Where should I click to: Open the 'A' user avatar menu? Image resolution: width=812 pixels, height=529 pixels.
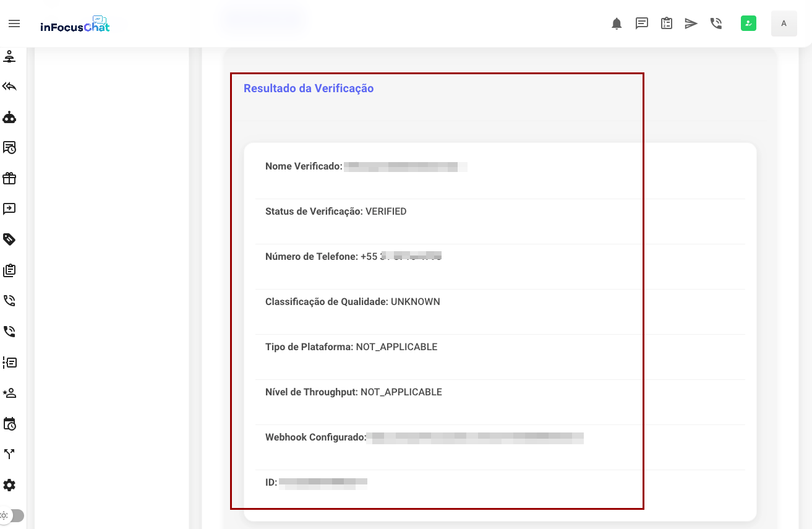[x=784, y=24]
